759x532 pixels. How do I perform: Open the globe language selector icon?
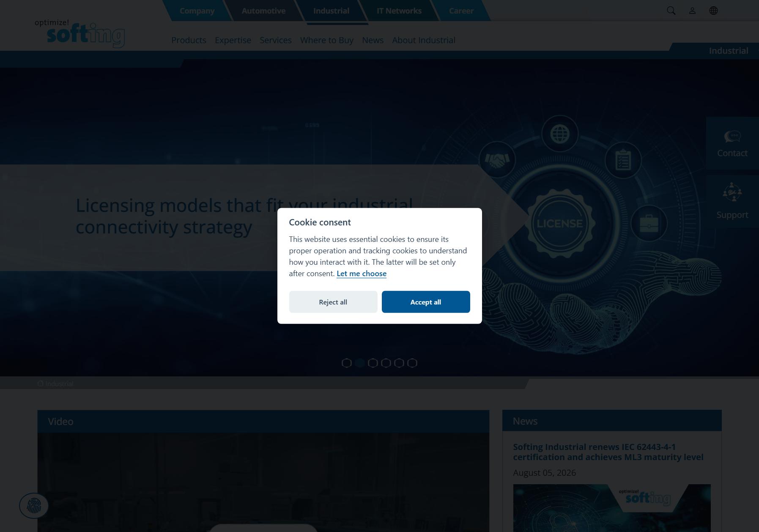point(713,11)
